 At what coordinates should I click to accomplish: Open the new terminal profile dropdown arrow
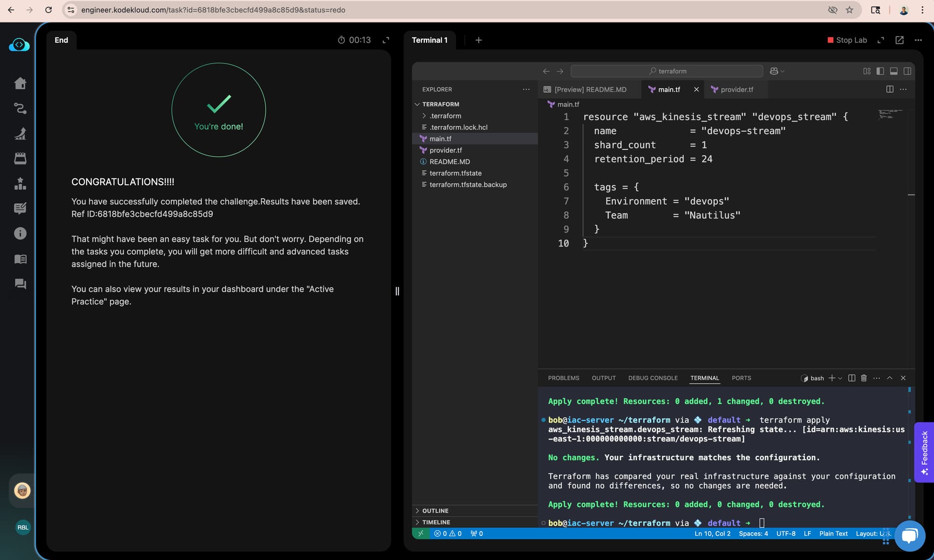pyautogui.click(x=840, y=378)
